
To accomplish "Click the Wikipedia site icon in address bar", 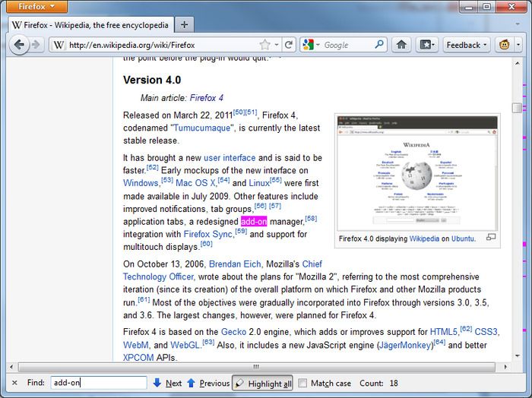I will [x=59, y=45].
